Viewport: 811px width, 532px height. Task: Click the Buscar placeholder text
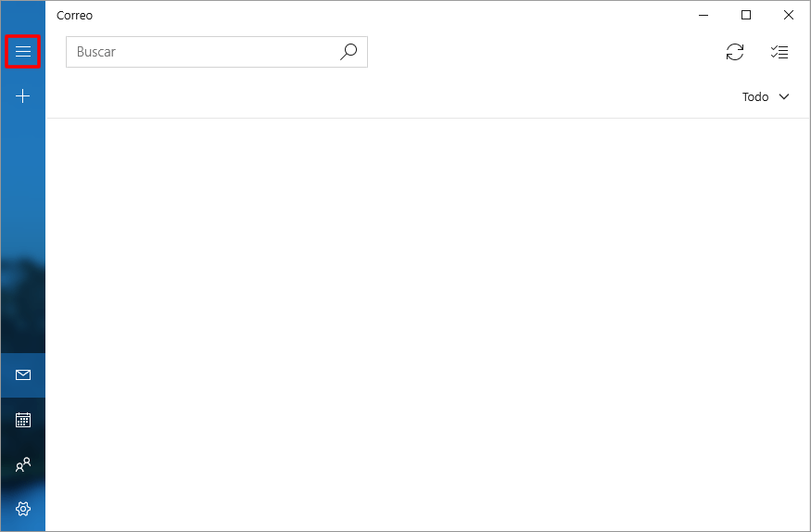point(96,52)
